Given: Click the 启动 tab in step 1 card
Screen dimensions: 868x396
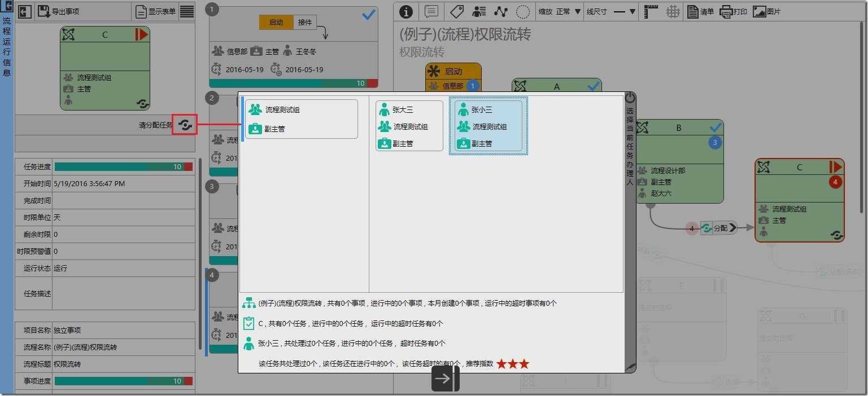Looking at the screenshot, I should pyautogui.click(x=276, y=23).
